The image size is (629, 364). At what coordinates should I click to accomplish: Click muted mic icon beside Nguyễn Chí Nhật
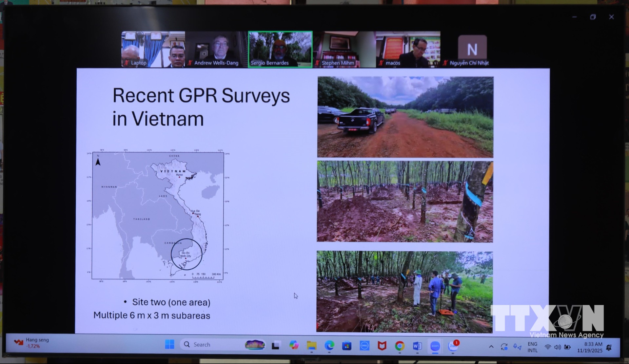pos(445,63)
